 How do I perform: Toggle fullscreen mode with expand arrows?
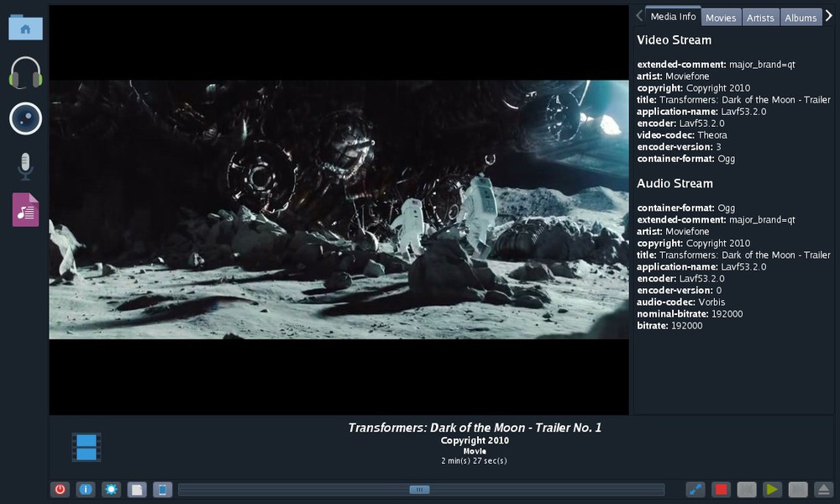pos(696,490)
